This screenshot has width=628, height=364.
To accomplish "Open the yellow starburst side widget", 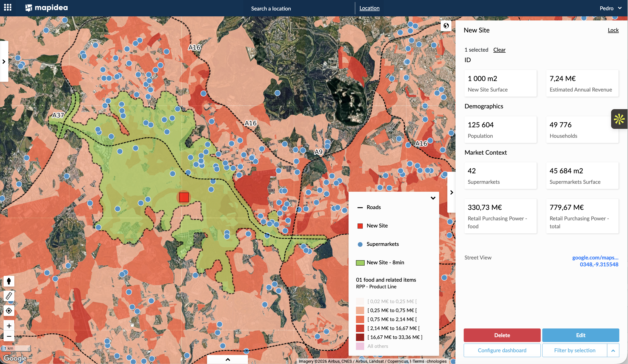I will [x=619, y=119].
